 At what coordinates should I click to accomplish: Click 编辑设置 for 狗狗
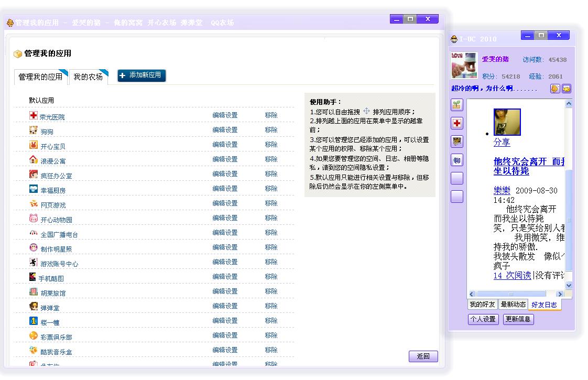tap(225, 130)
